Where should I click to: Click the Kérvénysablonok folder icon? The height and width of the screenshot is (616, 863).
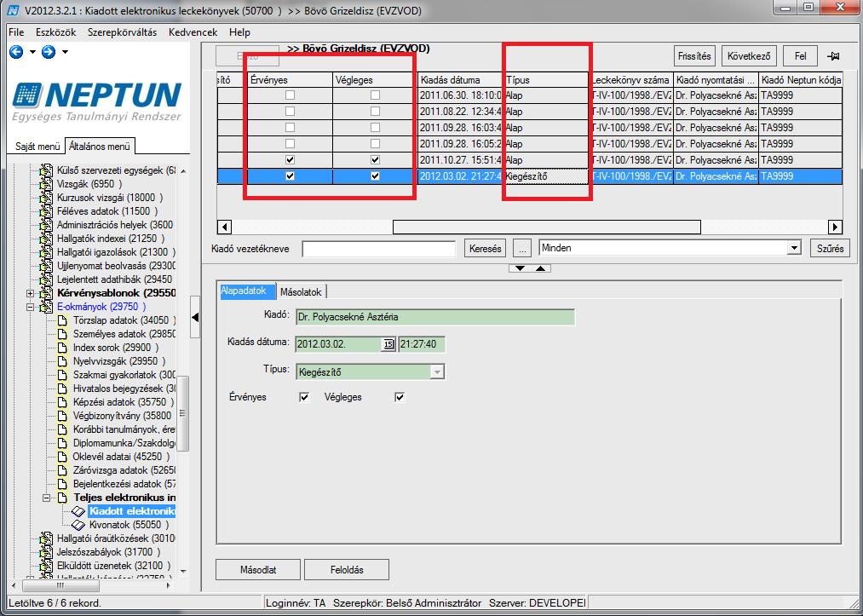(46, 293)
